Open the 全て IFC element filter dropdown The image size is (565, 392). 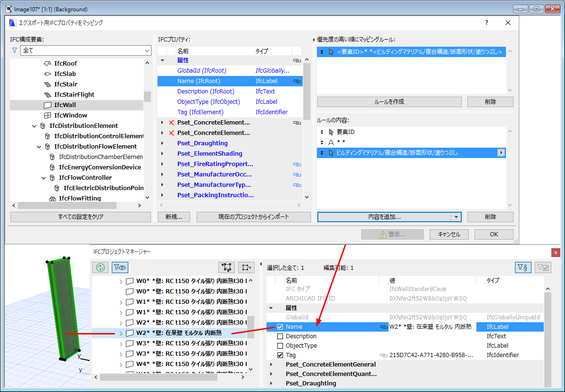147,51
